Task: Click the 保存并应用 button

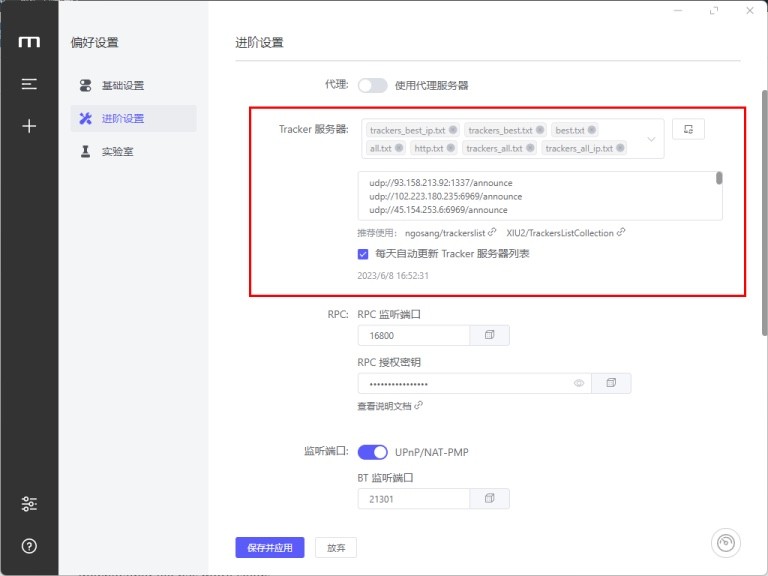Action: point(270,547)
